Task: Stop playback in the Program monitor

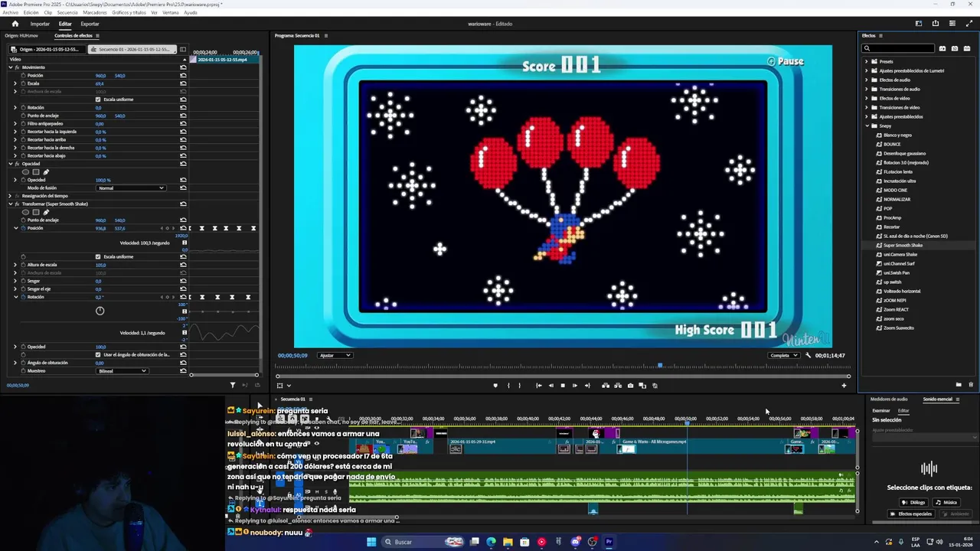Action: (x=563, y=386)
